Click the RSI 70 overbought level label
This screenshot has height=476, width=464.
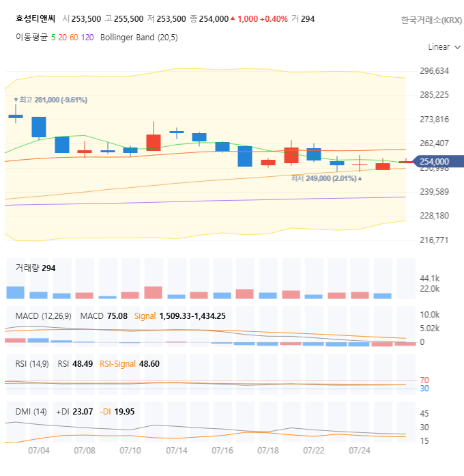424,380
